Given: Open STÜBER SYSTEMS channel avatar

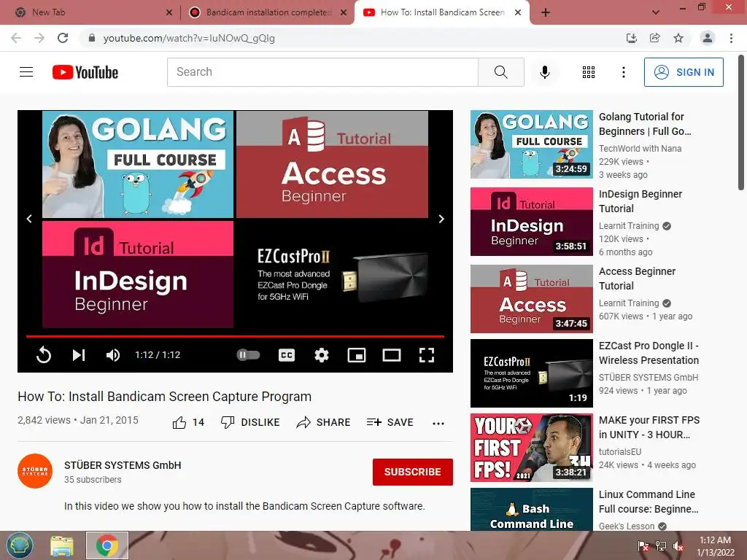Looking at the screenshot, I should pyautogui.click(x=35, y=471).
